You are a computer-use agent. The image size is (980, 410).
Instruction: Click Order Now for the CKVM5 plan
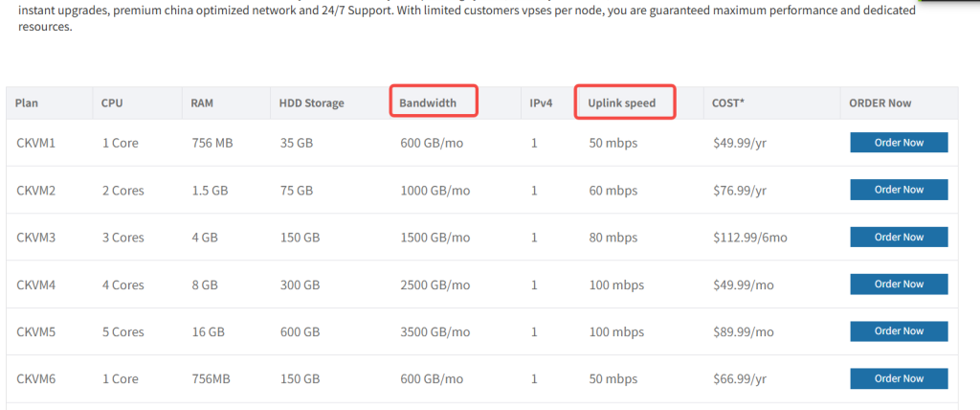point(899,331)
